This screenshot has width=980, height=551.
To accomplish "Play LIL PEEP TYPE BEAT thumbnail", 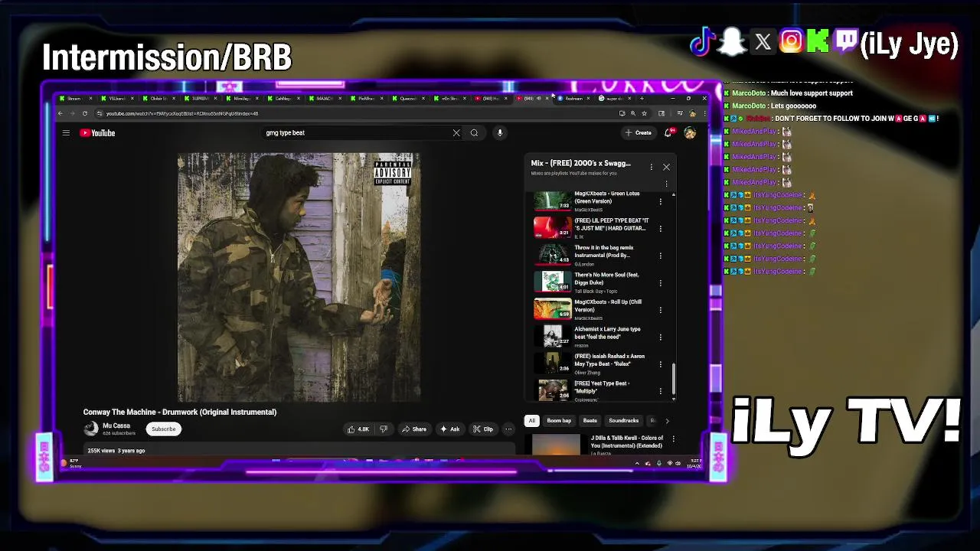I will pyautogui.click(x=553, y=228).
